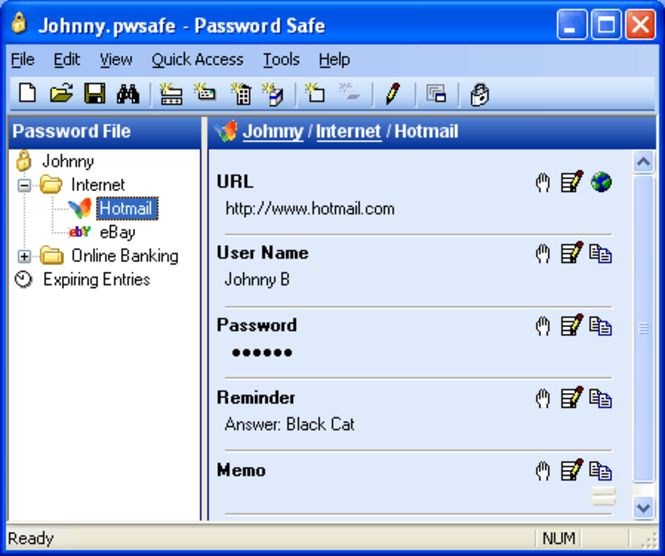Copy the Password with copy icon
This screenshot has width=665, height=556.
tap(601, 326)
